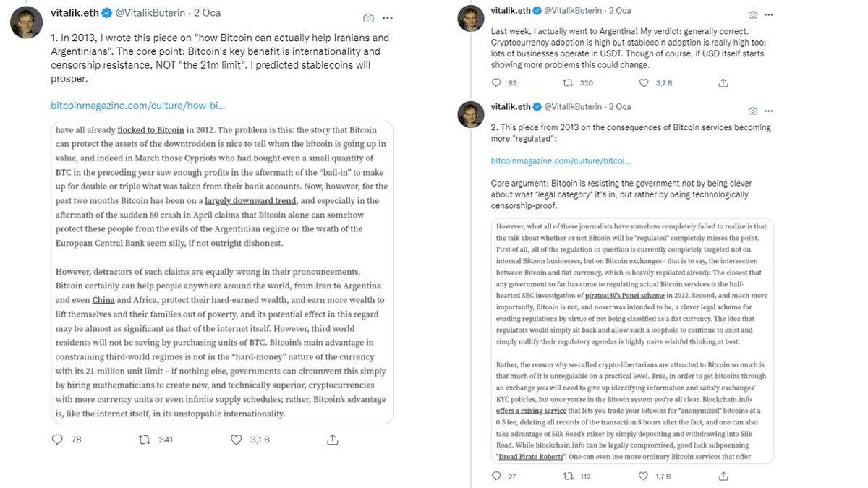Open the bitcoinmagazine.com/culture/how-bi... link

click(x=137, y=106)
